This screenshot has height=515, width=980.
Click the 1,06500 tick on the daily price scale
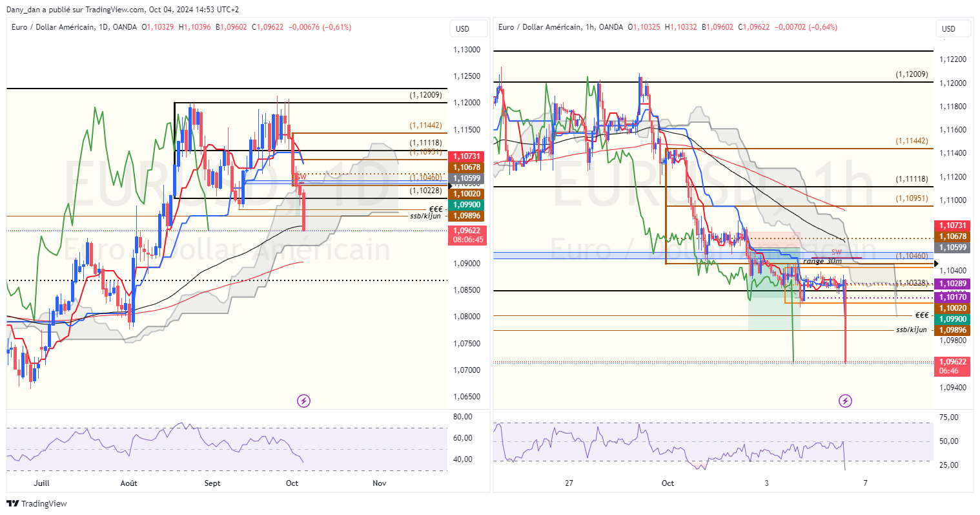point(466,397)
